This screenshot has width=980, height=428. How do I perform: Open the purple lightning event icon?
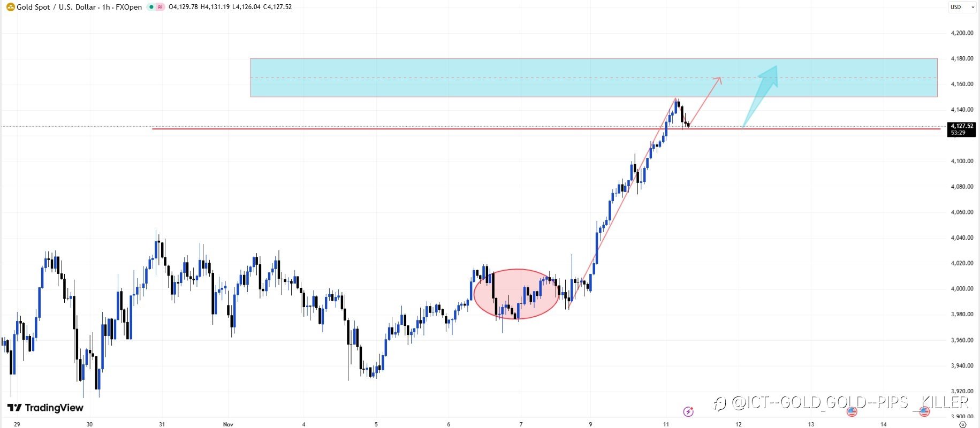688,411
